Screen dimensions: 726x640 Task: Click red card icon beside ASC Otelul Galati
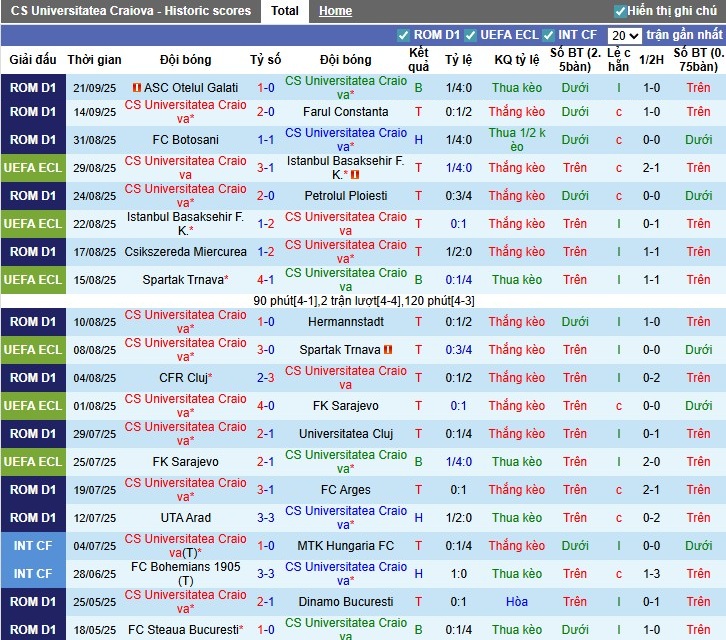tap(137, 88)
